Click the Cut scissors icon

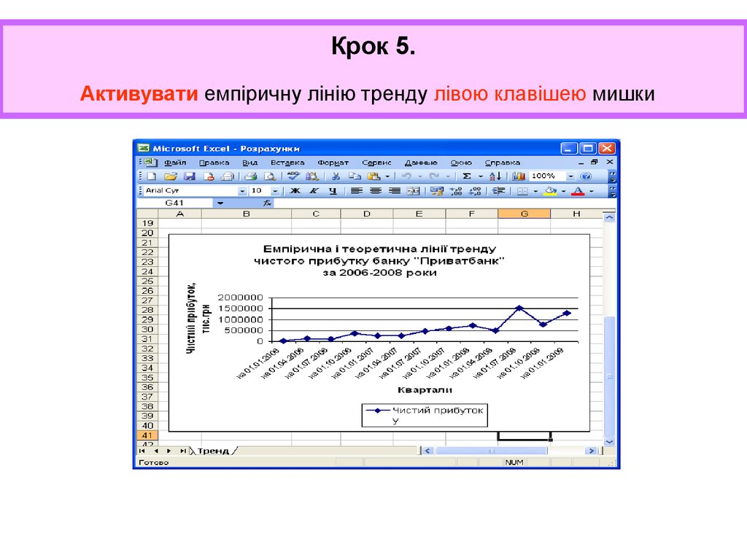[x=336, y=176]
